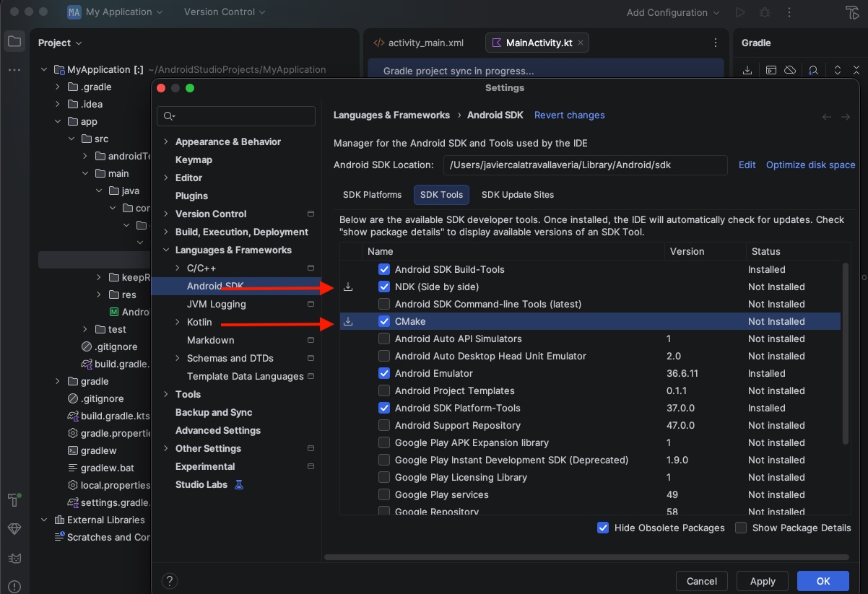The width and height of the screenshot is (868, 594).
Task: Open the Build hammer tool window
Action: click(14, 500)
